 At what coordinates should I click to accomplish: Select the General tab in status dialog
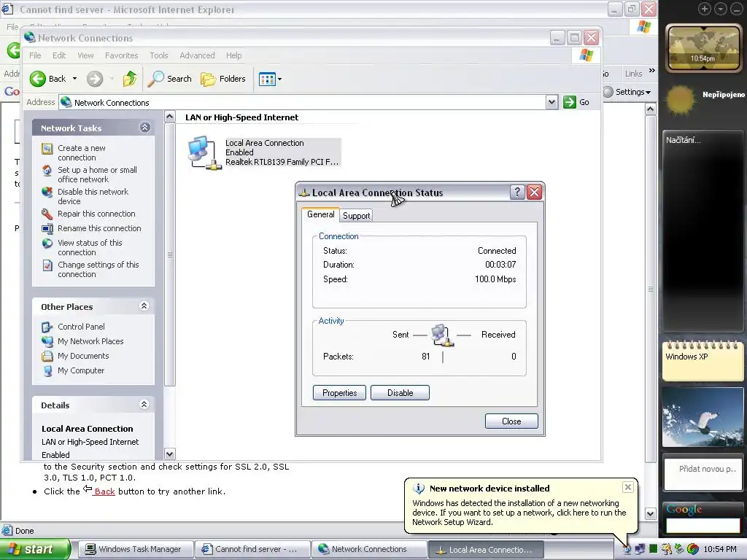(321, 214)
